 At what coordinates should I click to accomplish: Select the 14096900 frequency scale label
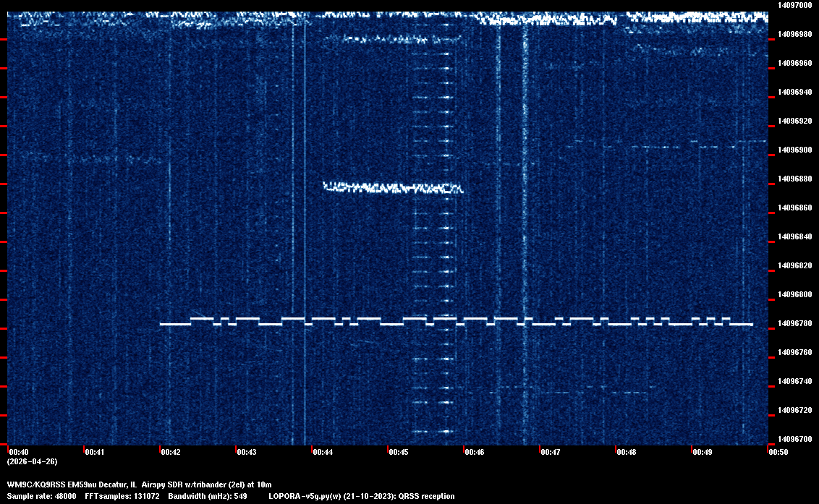point(794,150)
